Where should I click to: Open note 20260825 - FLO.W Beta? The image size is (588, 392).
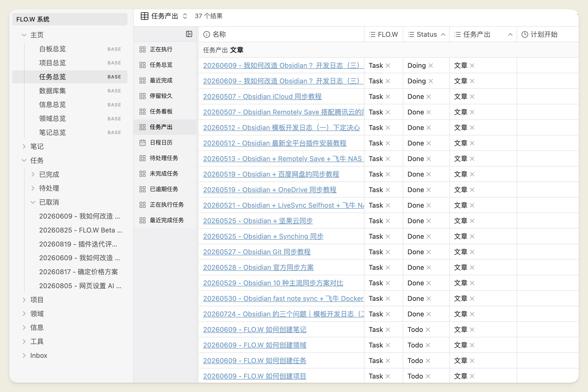(x=80, y=230)
